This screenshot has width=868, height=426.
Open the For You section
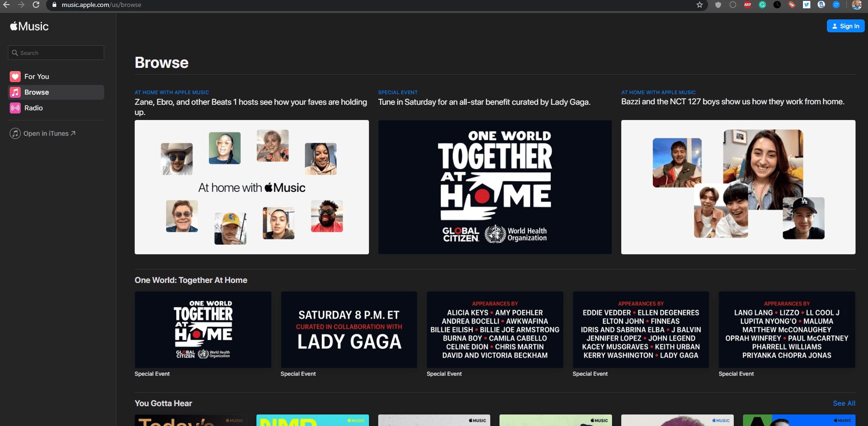click(56, 77)
